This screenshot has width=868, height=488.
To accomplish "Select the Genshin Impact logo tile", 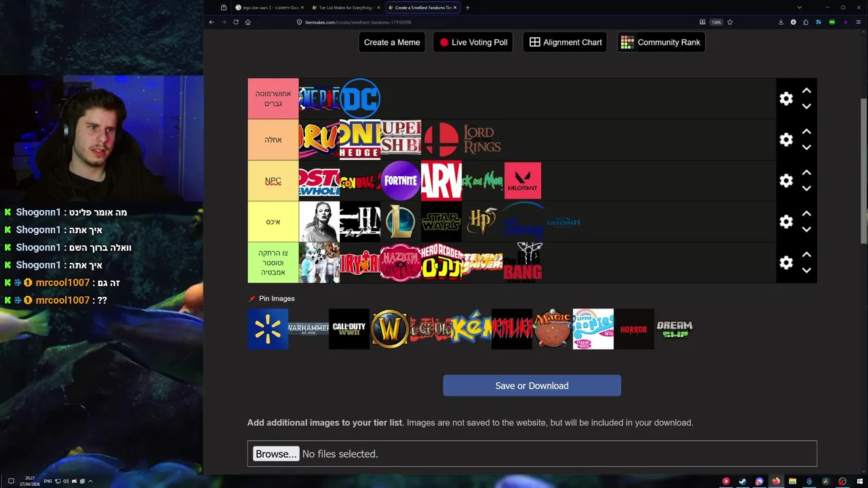I will 564,222.
